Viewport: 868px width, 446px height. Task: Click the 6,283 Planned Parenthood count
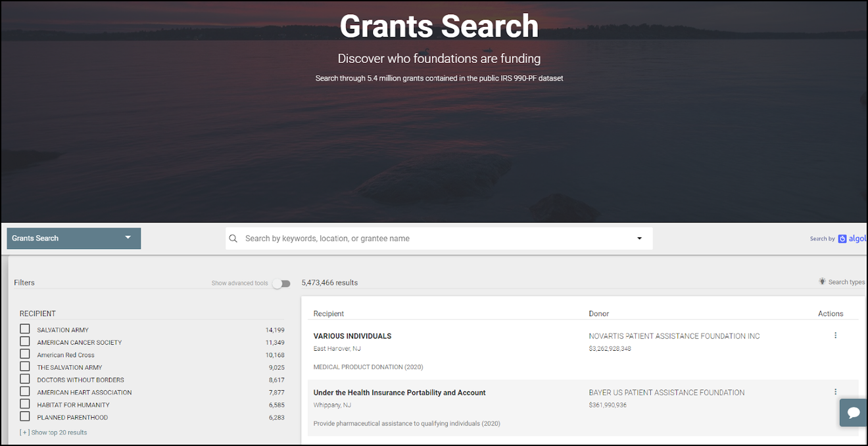277,417
